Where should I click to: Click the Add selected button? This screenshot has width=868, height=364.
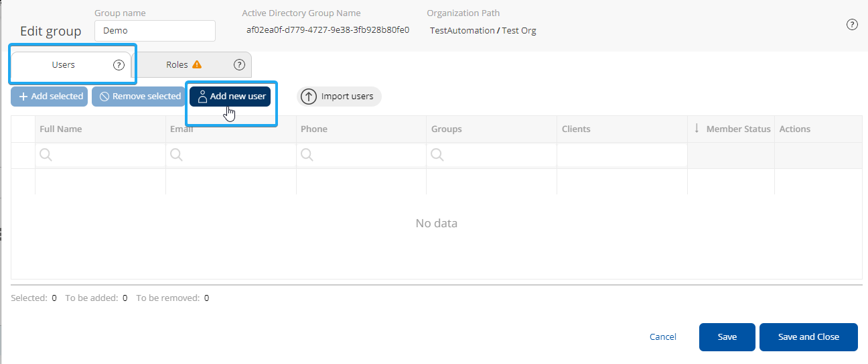50,97
